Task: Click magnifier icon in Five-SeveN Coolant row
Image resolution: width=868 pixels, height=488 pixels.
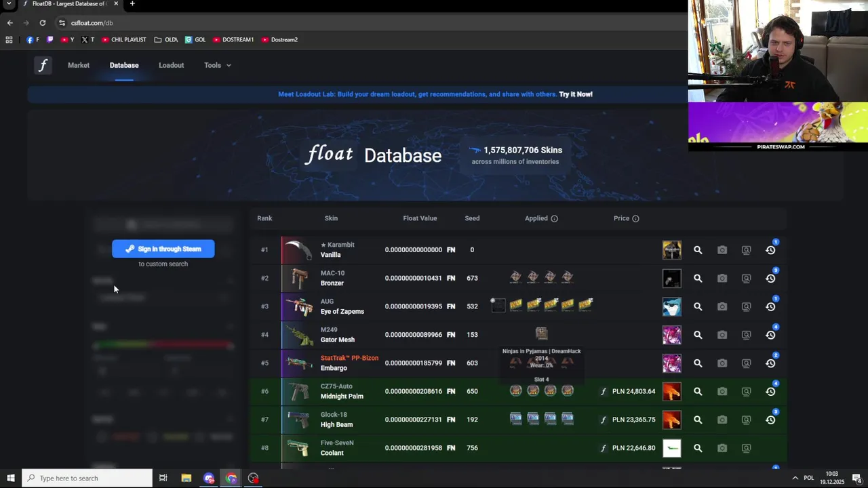Action: pyautogui.click(x=698, y=448)
